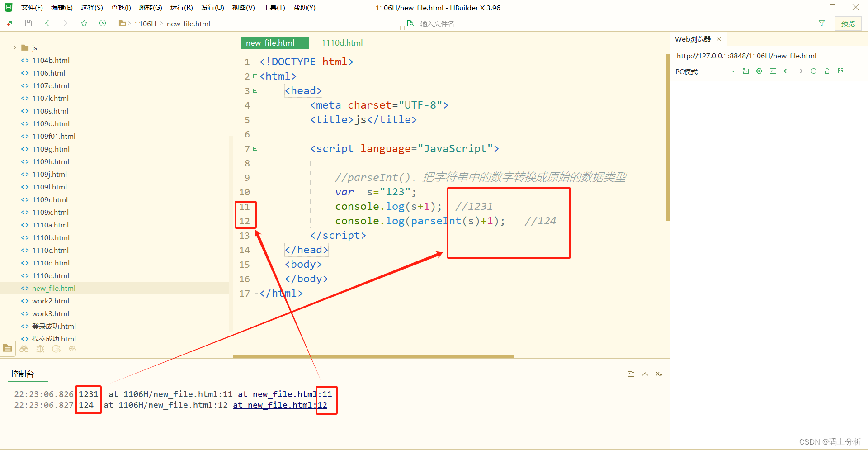868x450 pixels.
Task: Open the 选择(S) menu
Action: click(92, 8)
